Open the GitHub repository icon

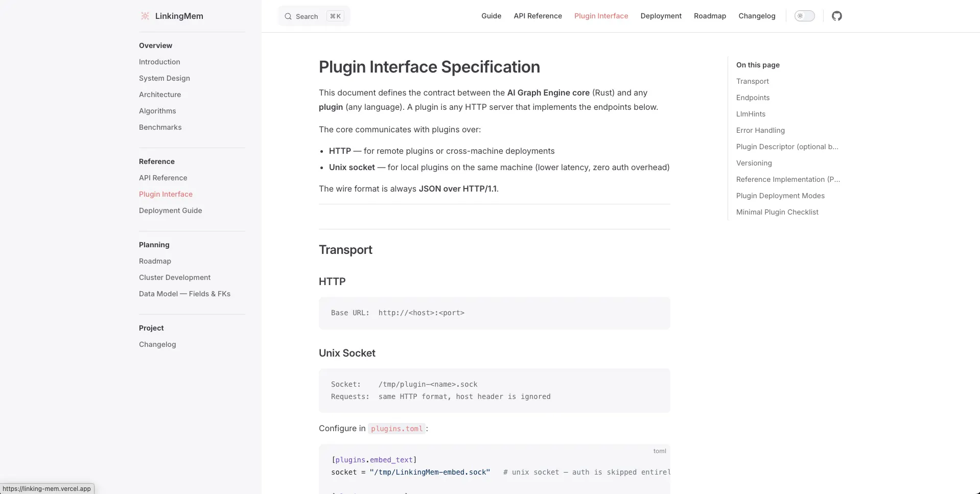pos(836,16)
